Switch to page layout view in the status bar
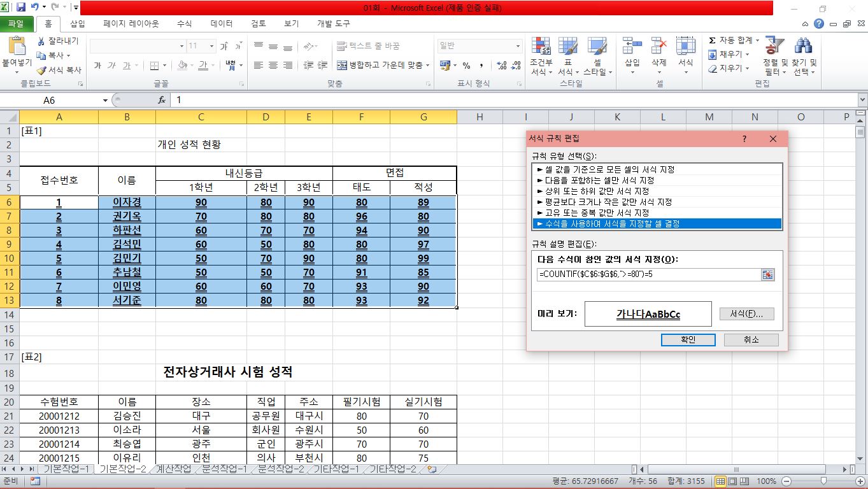 734,481
